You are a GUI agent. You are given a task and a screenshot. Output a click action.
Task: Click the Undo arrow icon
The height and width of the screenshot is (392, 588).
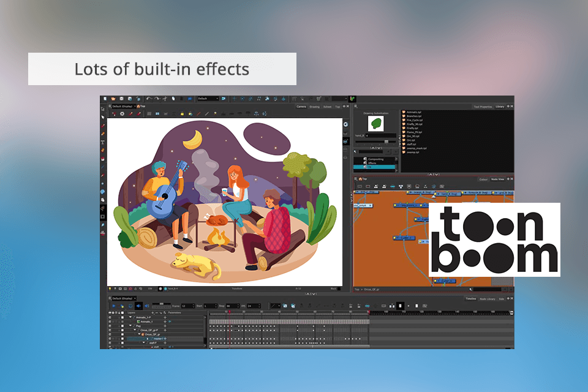point(149,99)
